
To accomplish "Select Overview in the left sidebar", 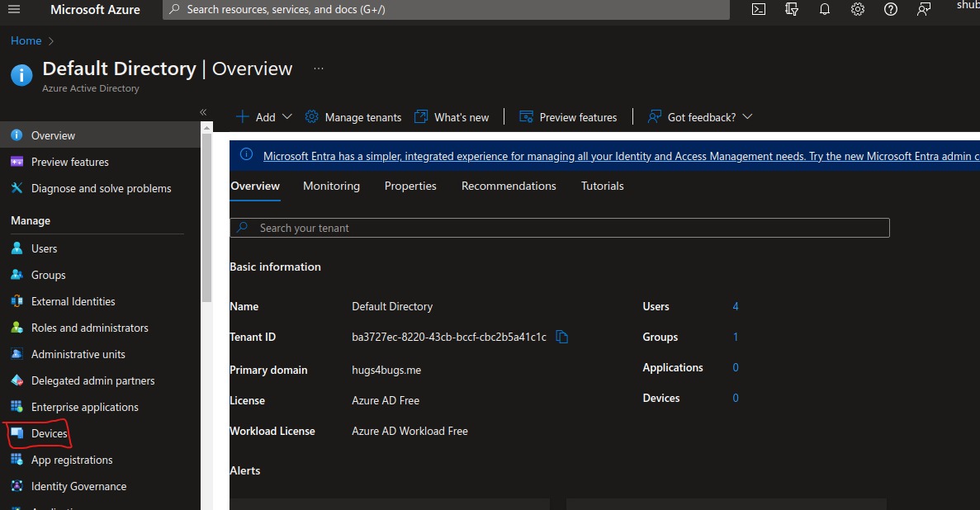I will (100, 135).
